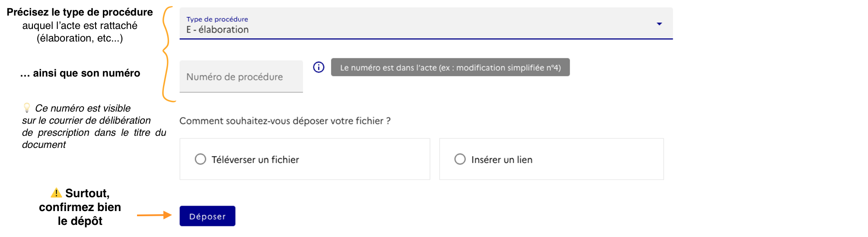Select the Téléverser un fichier radio button

[201, 159]
